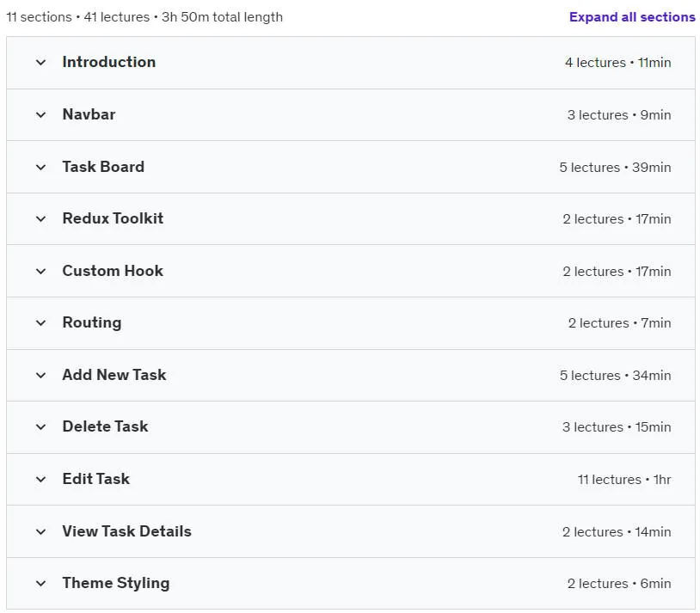The image size is (700, 613).
Task: Click the chevron beside Task Board
Action: (x=40, y=168)
